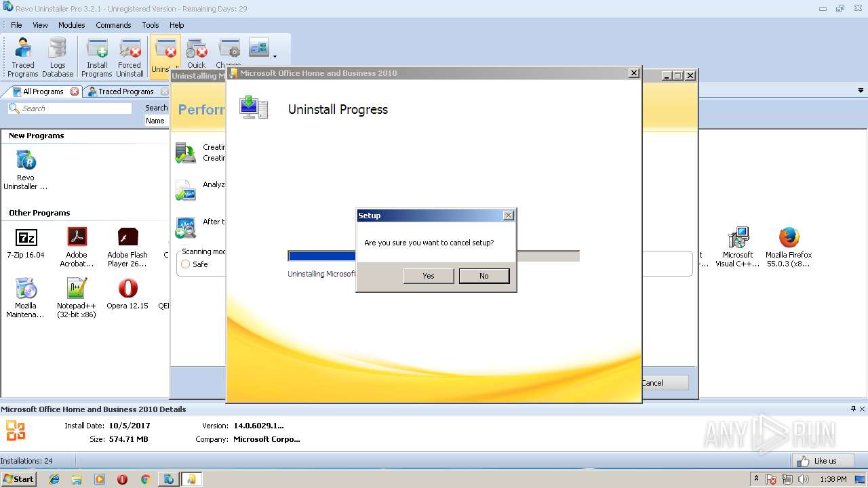Click No in Setup dialog
Screen dimensions: 868x488
point(484,276)
